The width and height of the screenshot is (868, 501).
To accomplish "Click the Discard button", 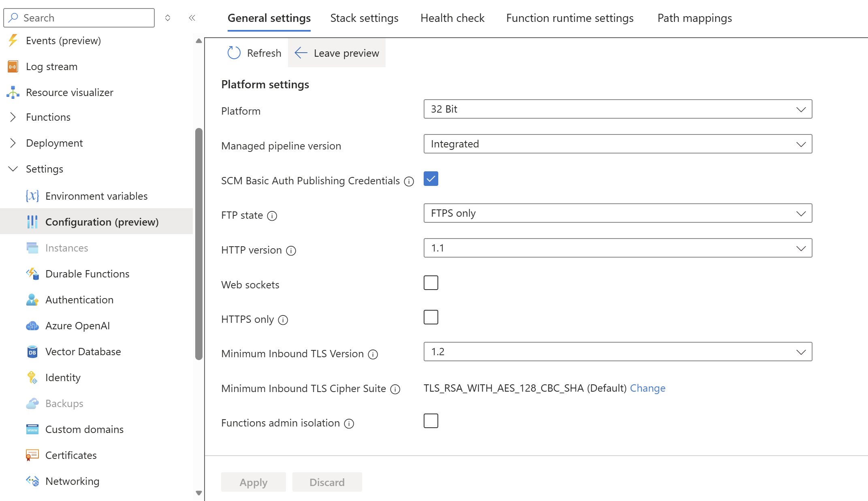I will coord(327,482).
